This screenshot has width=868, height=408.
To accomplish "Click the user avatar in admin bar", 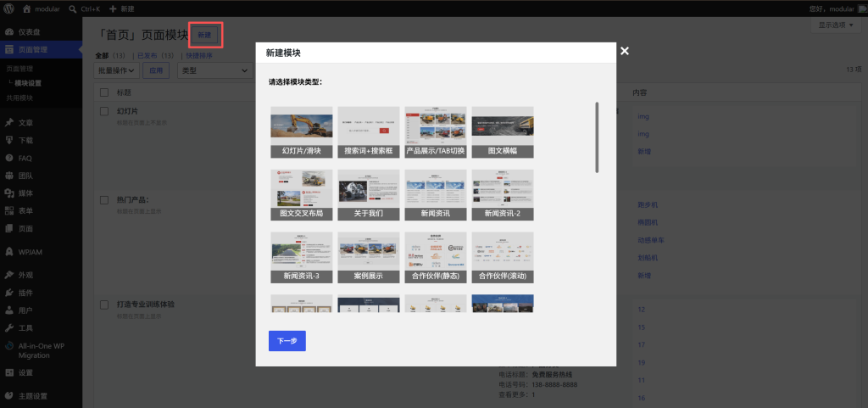I will (x=862, y=8).
